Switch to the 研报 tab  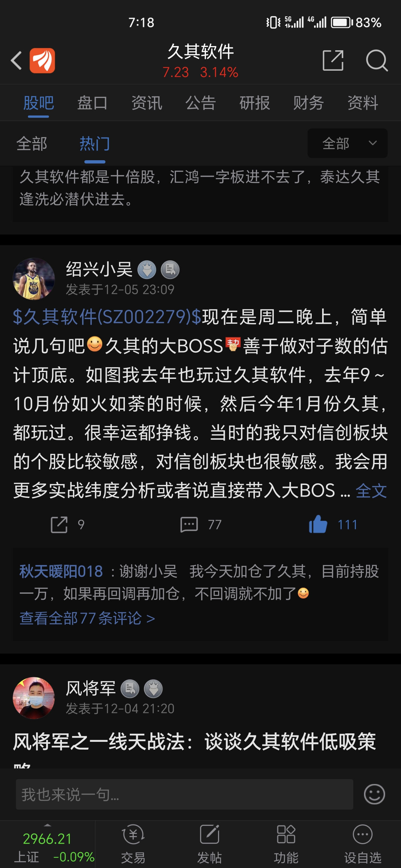pyautogui.click(x=254, y=103)
